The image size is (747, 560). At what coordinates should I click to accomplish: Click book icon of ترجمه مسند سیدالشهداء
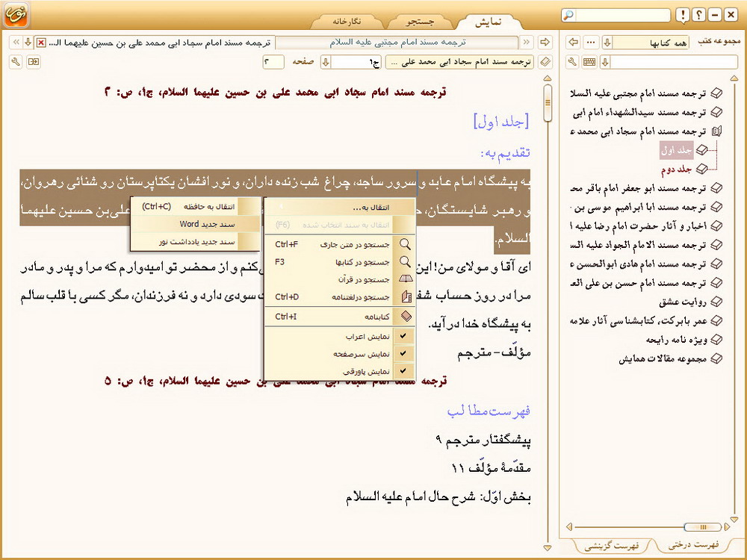716,112
